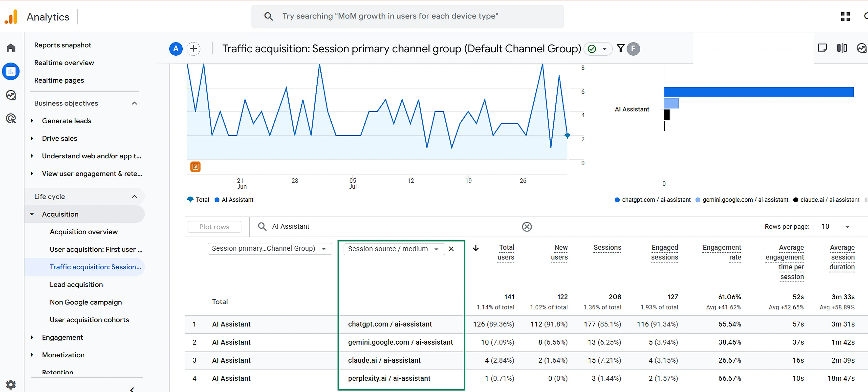Collapse the sidebar with chevron arrow
Image resolution: width=868 pixels, height=392 pixels.
click(132, 390)
